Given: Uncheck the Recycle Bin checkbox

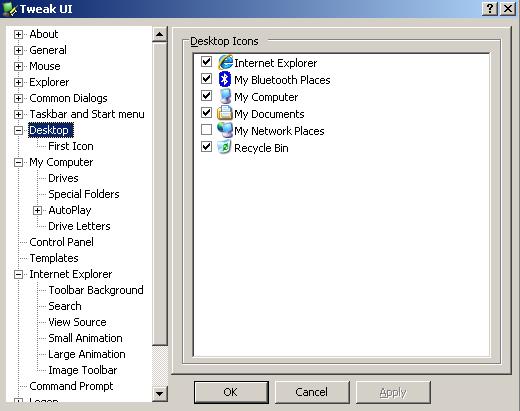Looking at the screenshot, I should 206,147.
